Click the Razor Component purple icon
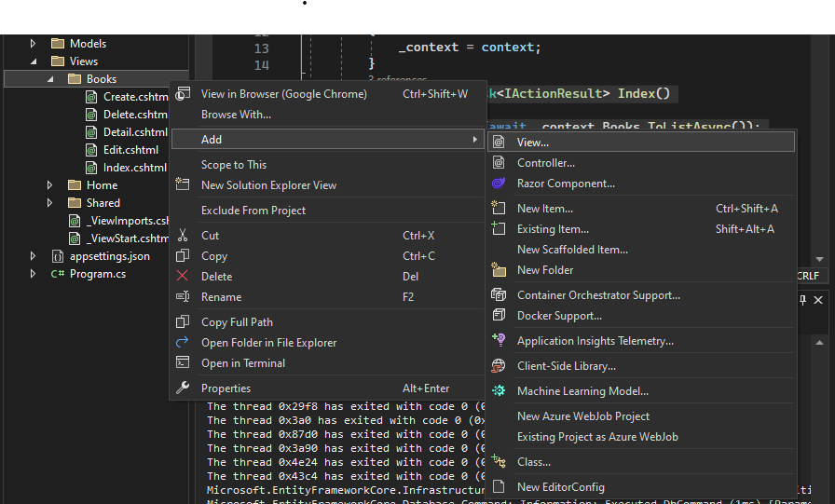Screen dimensions: 835x504 click(x=499, y=184)
